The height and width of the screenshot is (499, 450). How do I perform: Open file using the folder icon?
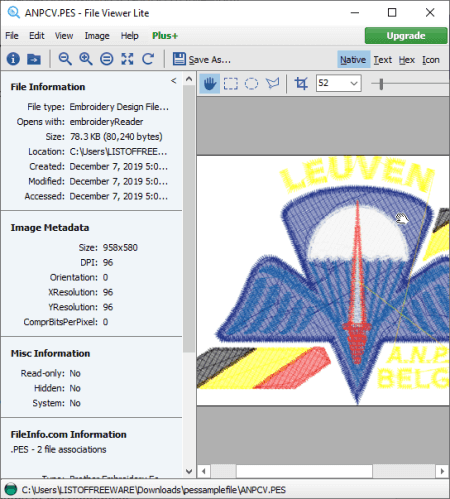click(34, 59)
